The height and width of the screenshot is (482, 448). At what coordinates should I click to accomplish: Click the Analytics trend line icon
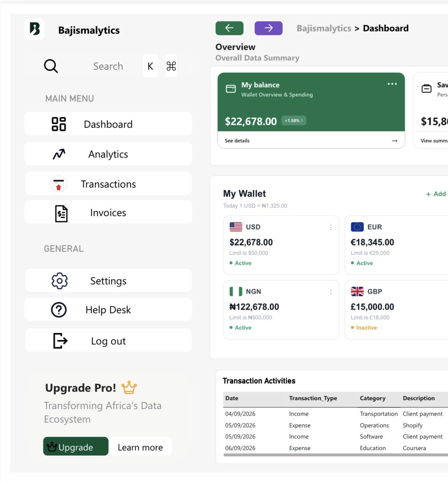coord(59,154)
